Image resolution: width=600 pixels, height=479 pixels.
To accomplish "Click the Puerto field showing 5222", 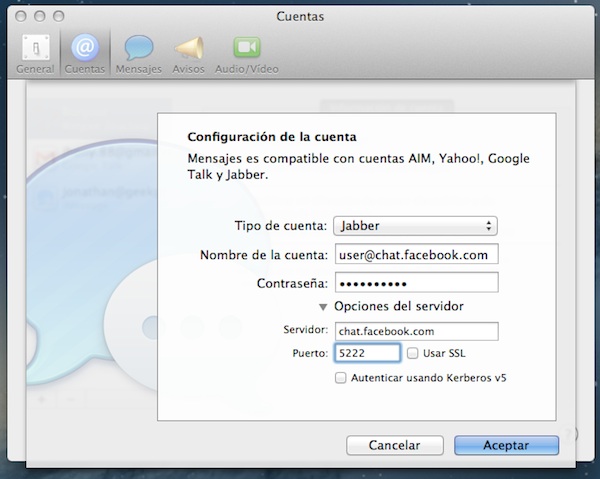I will pyautogui.click(x=367, y=353).
